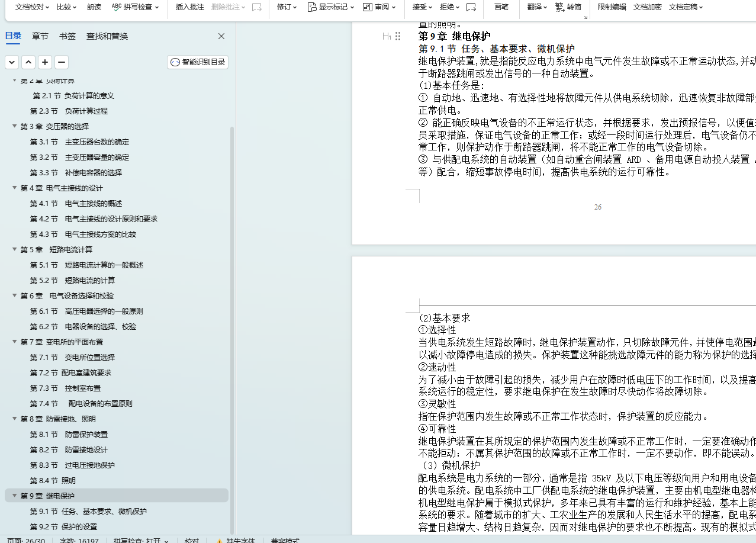Go to 第3.1节 主变压器台数的确定
Viewport: 756px width, 543px height.
(79, 142)
